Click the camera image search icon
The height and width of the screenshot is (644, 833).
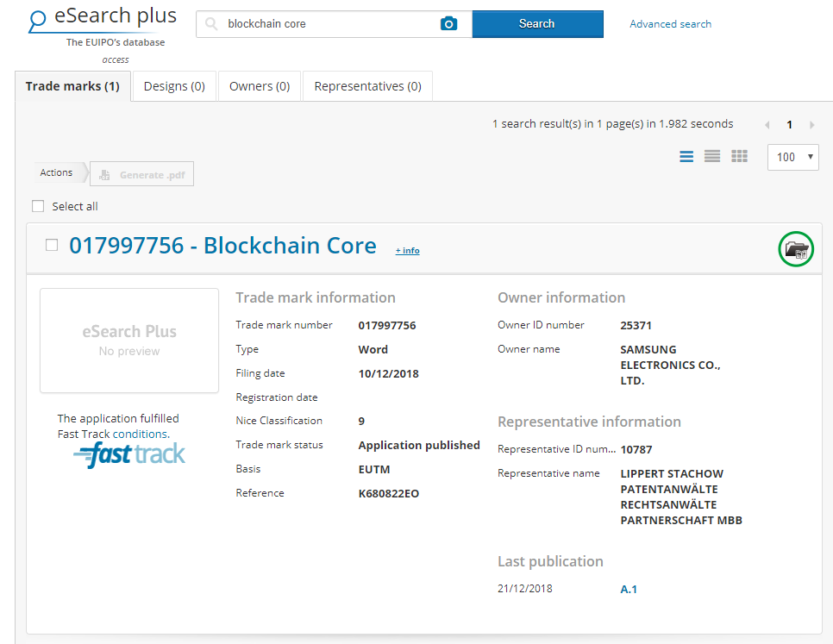pos(449,24)
